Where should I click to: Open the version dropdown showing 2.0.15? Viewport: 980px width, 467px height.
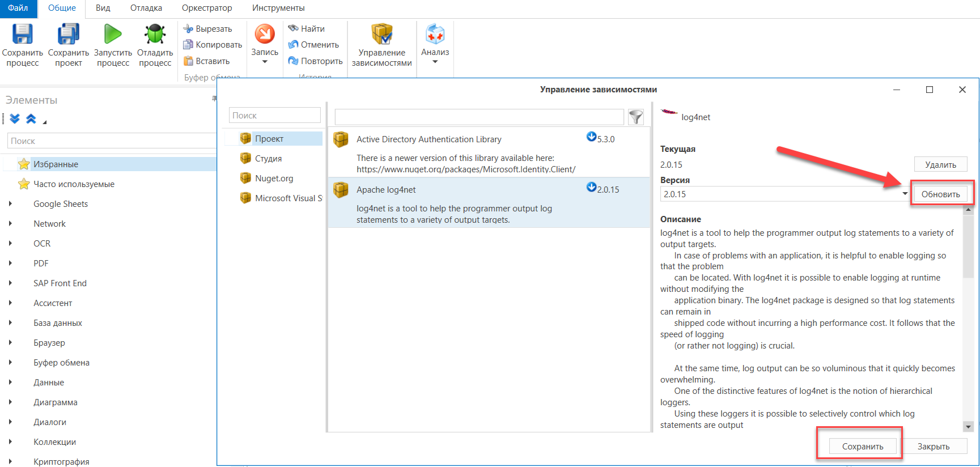point(905,194)
